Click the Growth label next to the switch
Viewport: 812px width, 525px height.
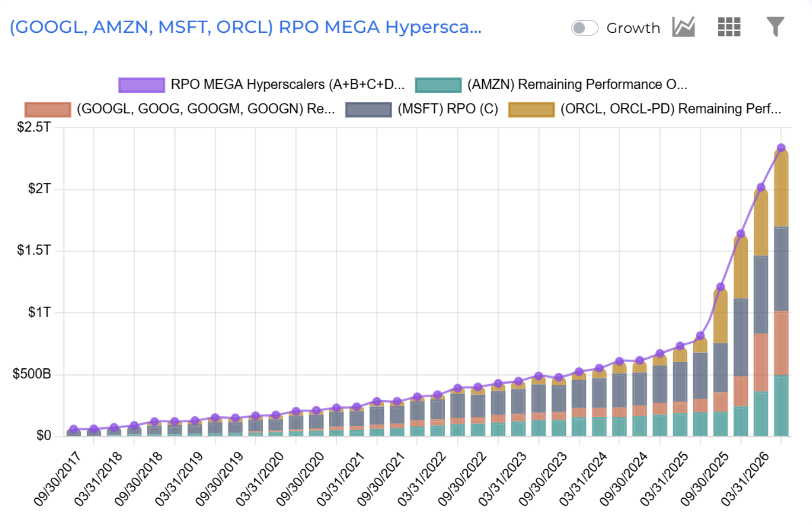click(633, 28)
